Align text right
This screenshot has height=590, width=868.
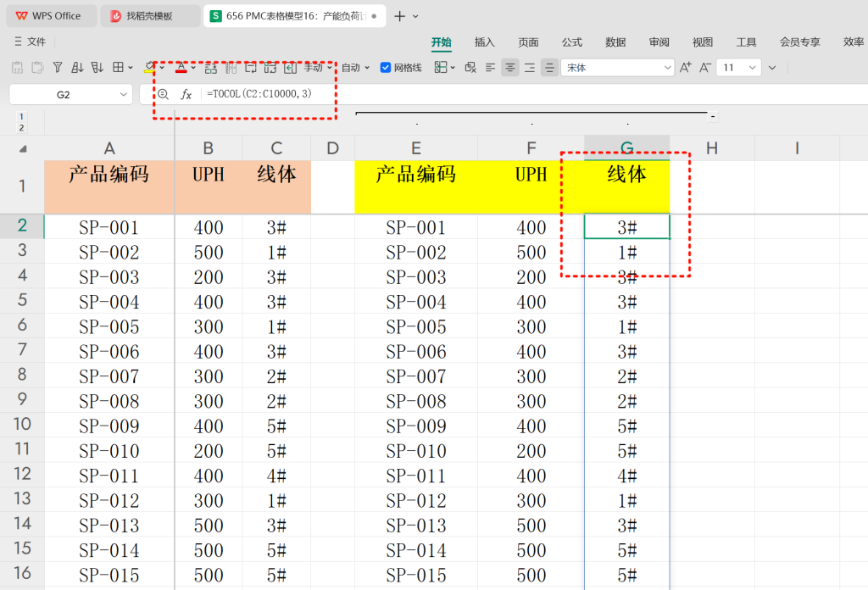[530, 68]
